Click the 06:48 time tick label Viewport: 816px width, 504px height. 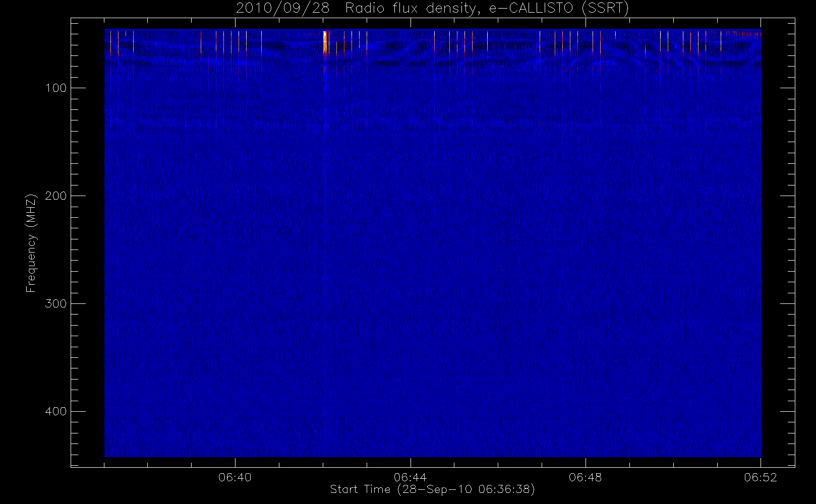tap(585, 477)
